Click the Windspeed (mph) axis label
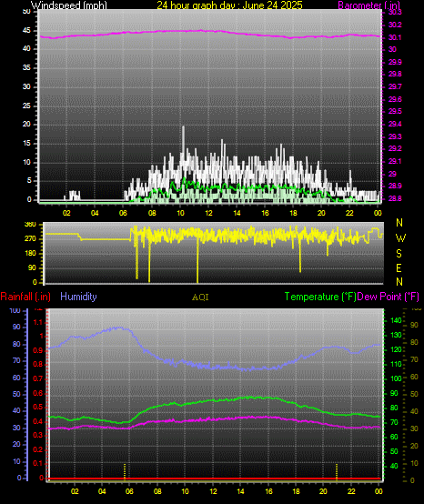 click(69, 5)
